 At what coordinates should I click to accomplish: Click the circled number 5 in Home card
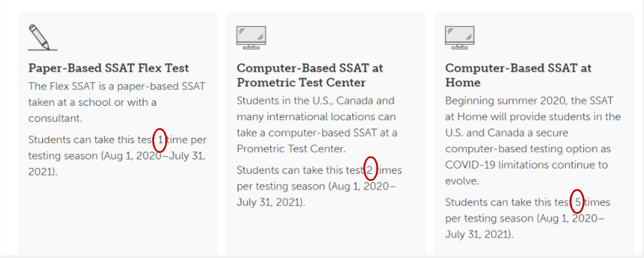tap(577, 201)
